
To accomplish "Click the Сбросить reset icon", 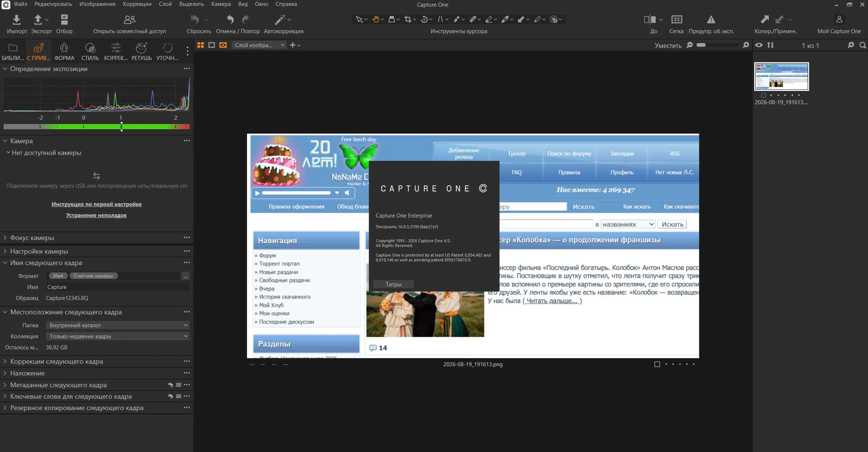I will [x=195, y=19].
